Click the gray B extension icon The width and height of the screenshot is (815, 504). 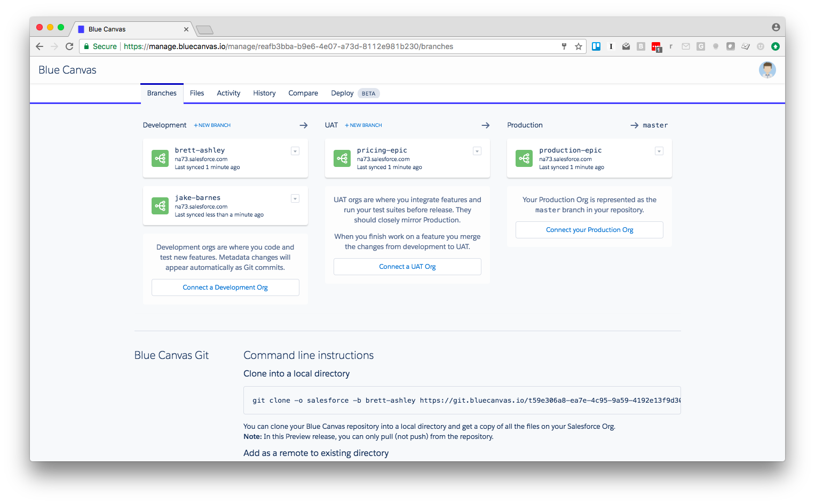[641, 46]
